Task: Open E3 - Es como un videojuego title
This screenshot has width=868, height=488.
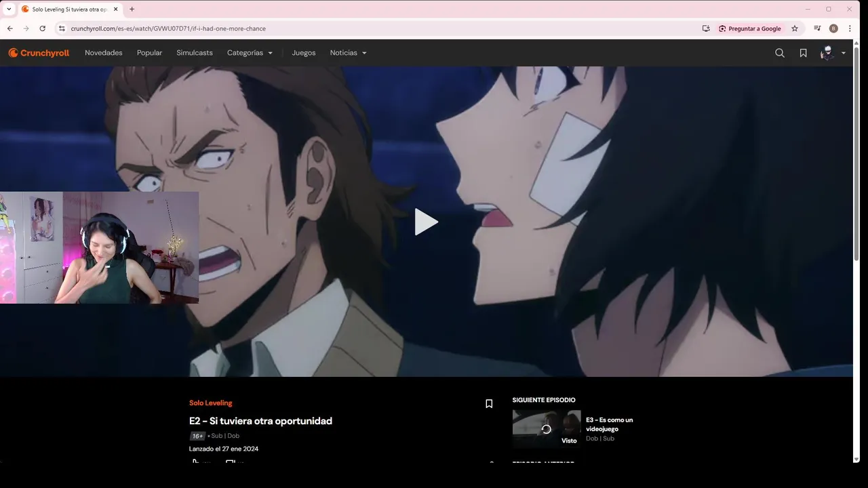Action: (609, 424)
